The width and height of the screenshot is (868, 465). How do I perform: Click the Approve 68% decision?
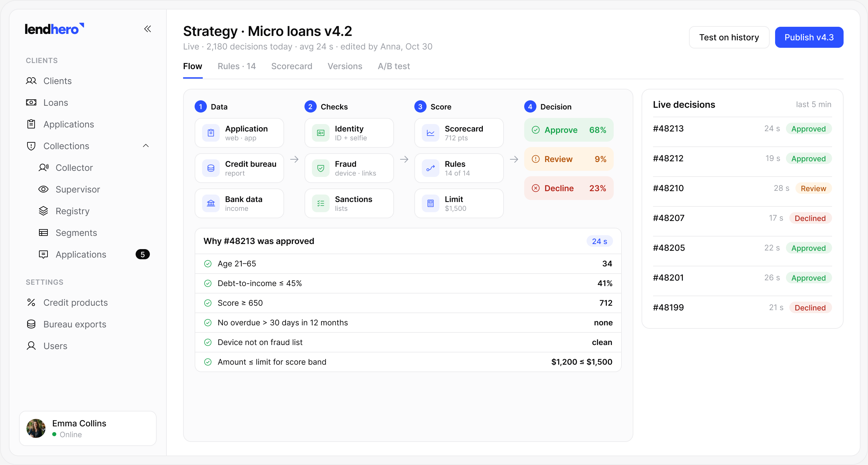click(x=569, y=130)
